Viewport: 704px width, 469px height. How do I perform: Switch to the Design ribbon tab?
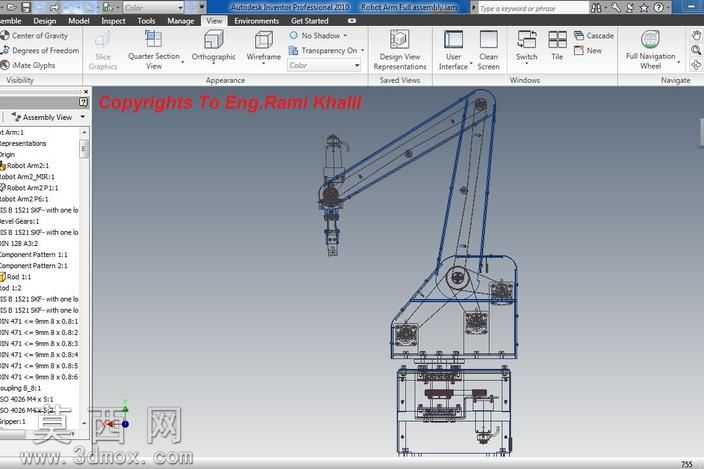(44, 21)
